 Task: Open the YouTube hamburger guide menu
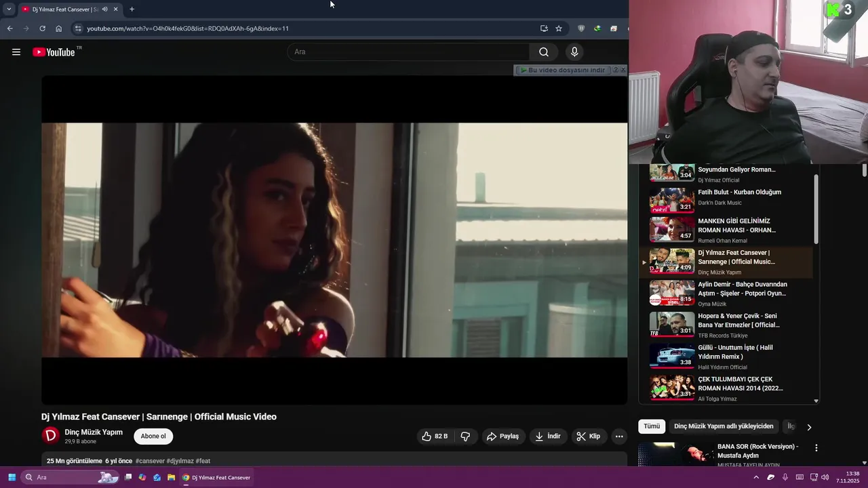pyautogui.click(x=16, y=52)
